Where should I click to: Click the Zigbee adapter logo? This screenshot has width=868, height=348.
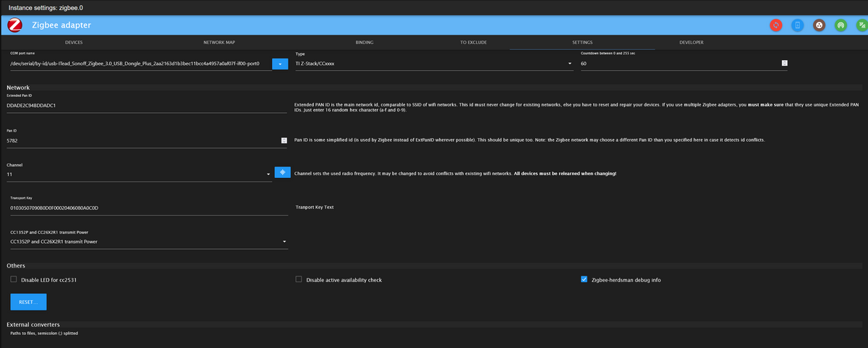[14, 25]
